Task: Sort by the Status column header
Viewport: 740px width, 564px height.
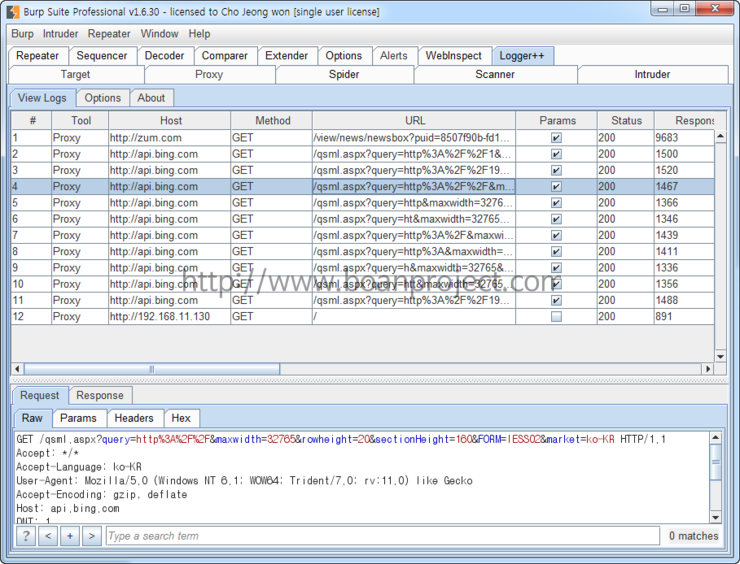Action: [626, 121]
